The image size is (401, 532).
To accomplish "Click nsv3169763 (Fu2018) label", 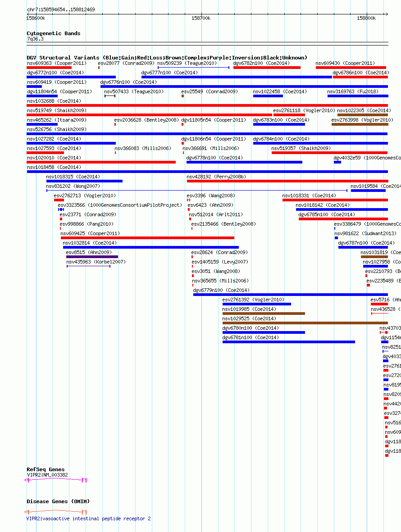I will [353, 91].
